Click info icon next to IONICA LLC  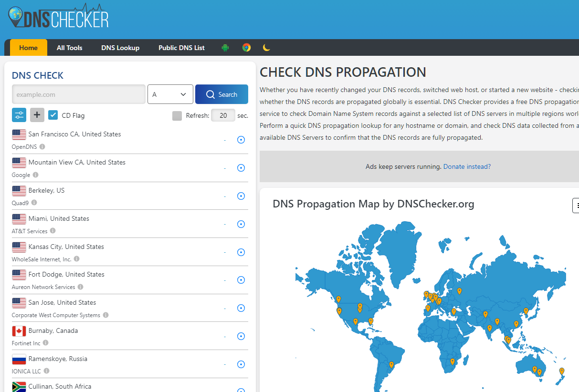point(47,371)
